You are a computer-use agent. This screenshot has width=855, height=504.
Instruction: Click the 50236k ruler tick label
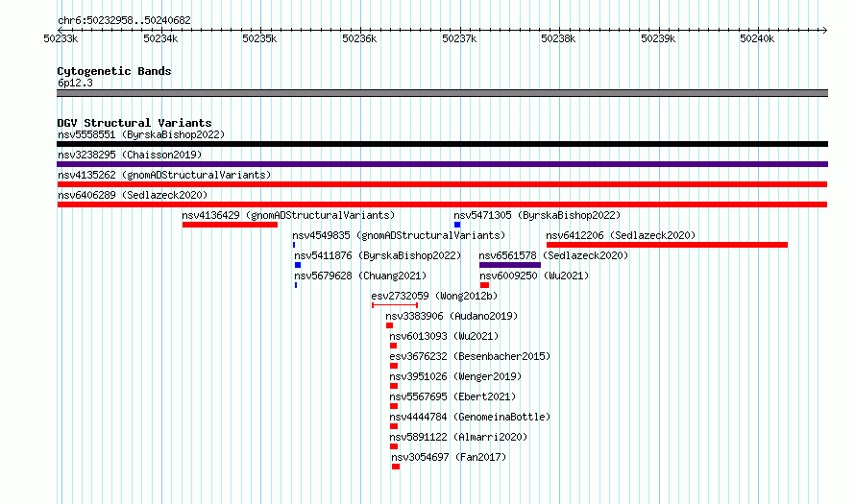pos(359,38)
